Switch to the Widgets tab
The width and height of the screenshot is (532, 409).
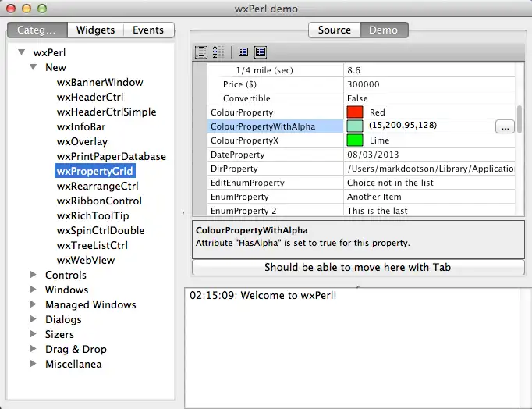[95, 30]
